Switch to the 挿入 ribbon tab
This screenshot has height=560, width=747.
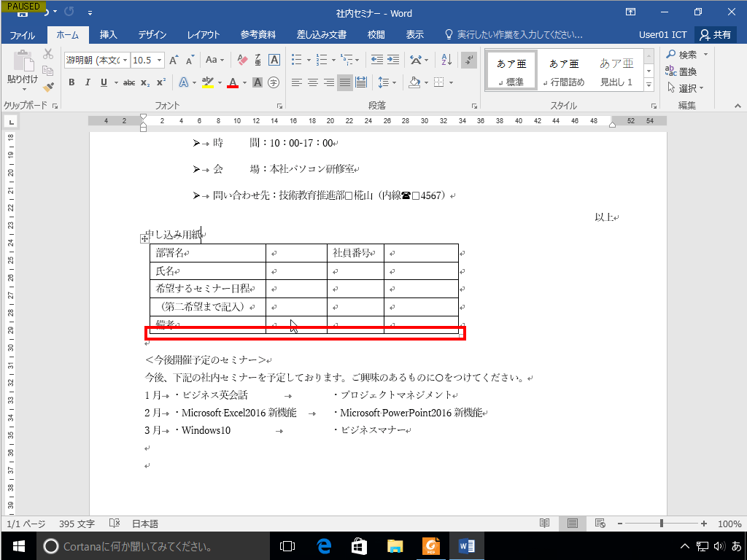click(x=107, y=34)
